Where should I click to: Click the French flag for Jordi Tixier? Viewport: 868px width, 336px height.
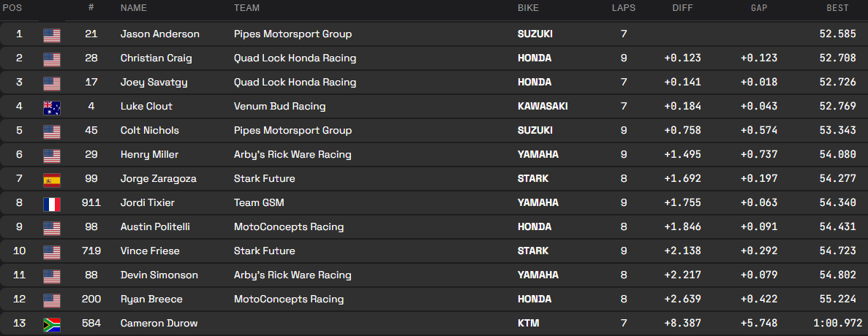click(52, 203)
